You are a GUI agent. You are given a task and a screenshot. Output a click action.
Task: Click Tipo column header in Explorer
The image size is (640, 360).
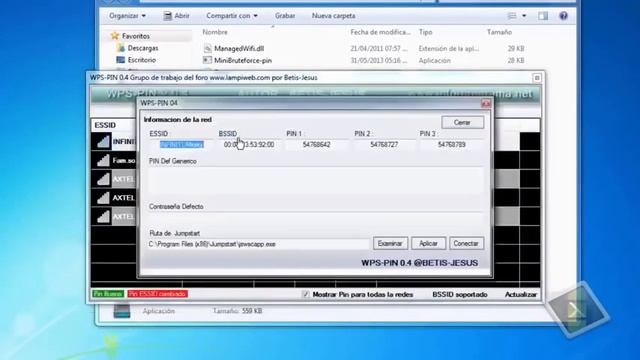pos(425,32)
